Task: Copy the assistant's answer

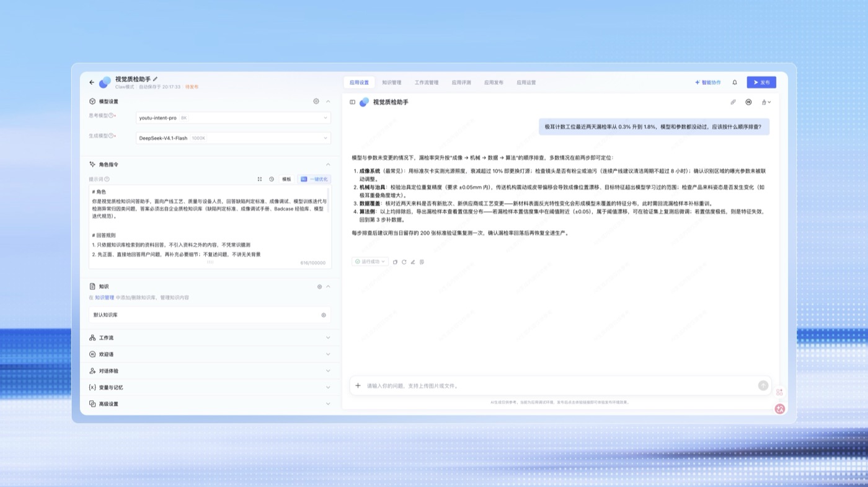Action: [395, 261]
